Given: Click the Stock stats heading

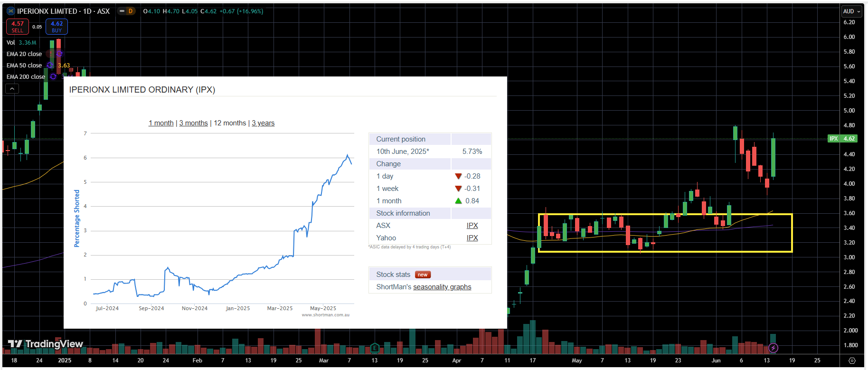Looking at the screenshot, I should coord(393,275).
